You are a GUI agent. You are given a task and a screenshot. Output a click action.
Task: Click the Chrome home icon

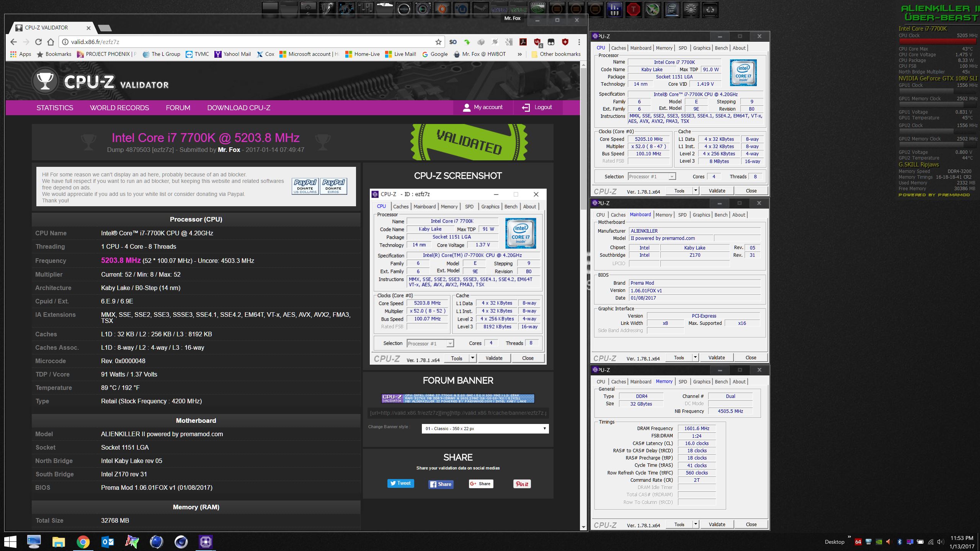pos(51,42)
